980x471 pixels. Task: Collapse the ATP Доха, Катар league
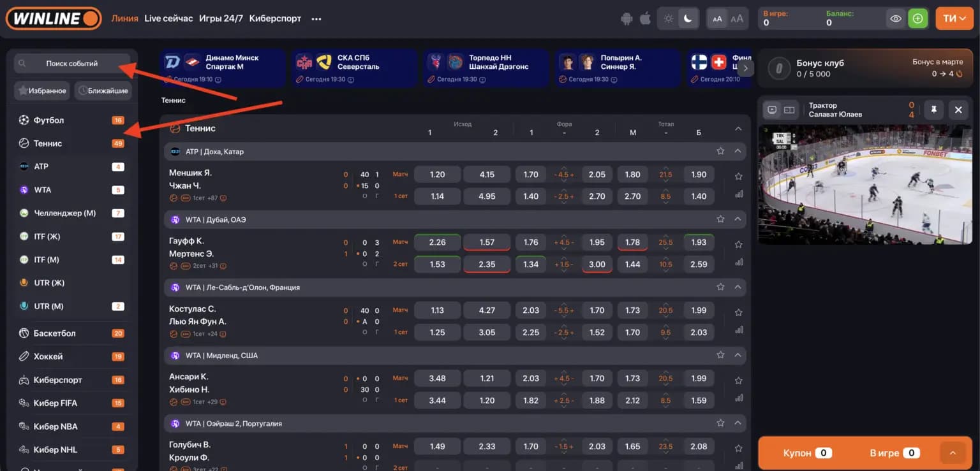pyautogui.click(x=738, y=152)
